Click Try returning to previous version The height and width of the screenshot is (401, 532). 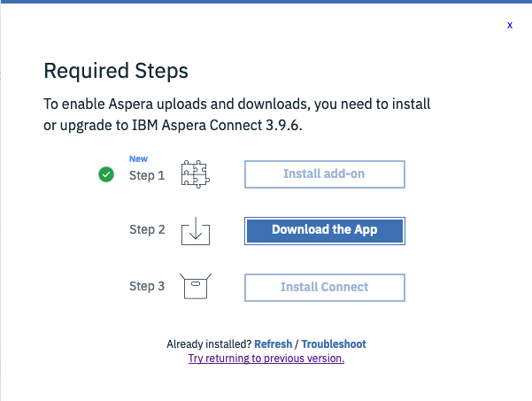pos(266,359)
